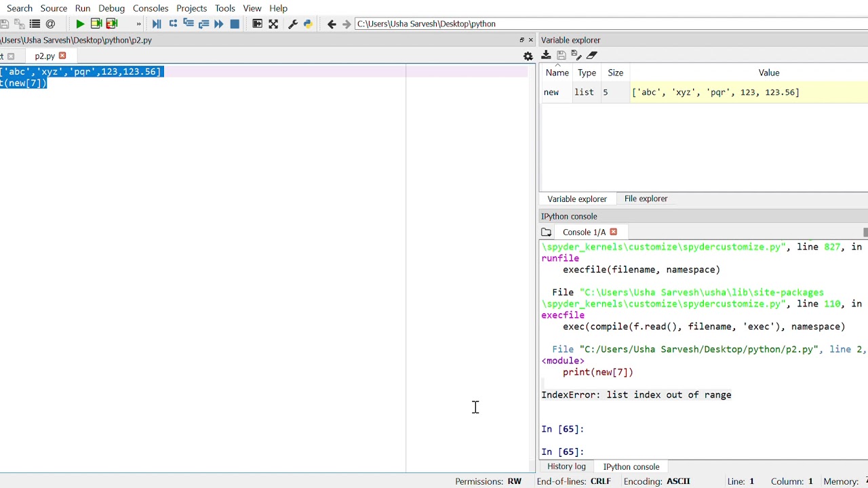Click the RW permissions status entry
The height and width of the screenshot is (488, 868).
[x=515, y=481]
